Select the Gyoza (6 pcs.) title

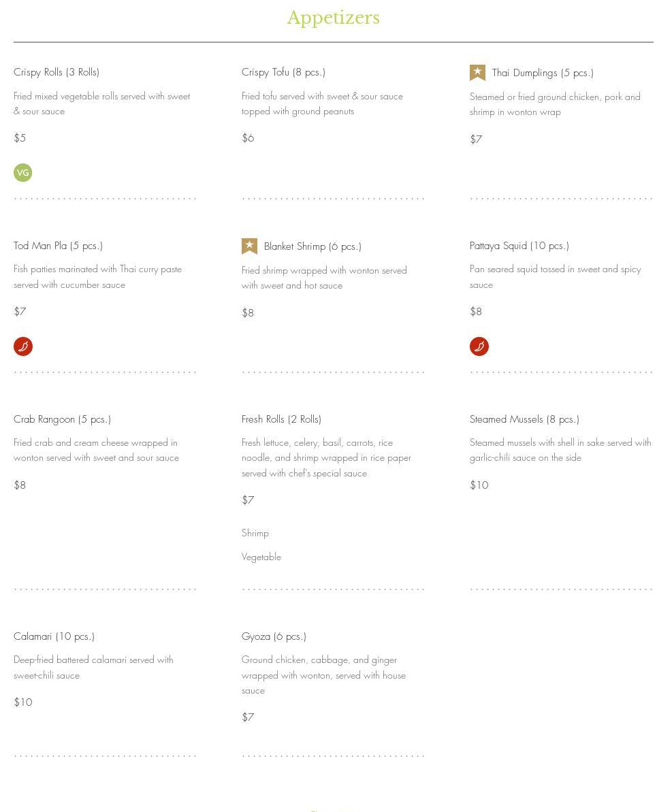pos(274,636)
